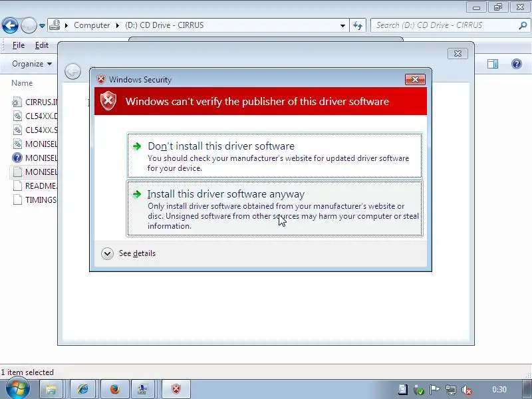Launch Internet Explorer from taskbar
Screen dimensions: 532x399
pos(84,389)
